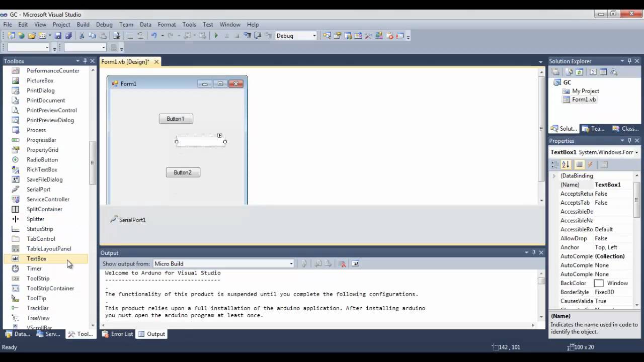The width and height of the screenshot is (644, 362).
Task: Toggle auto-hide pin on Solution Explorer
Action: click(629, 61)
